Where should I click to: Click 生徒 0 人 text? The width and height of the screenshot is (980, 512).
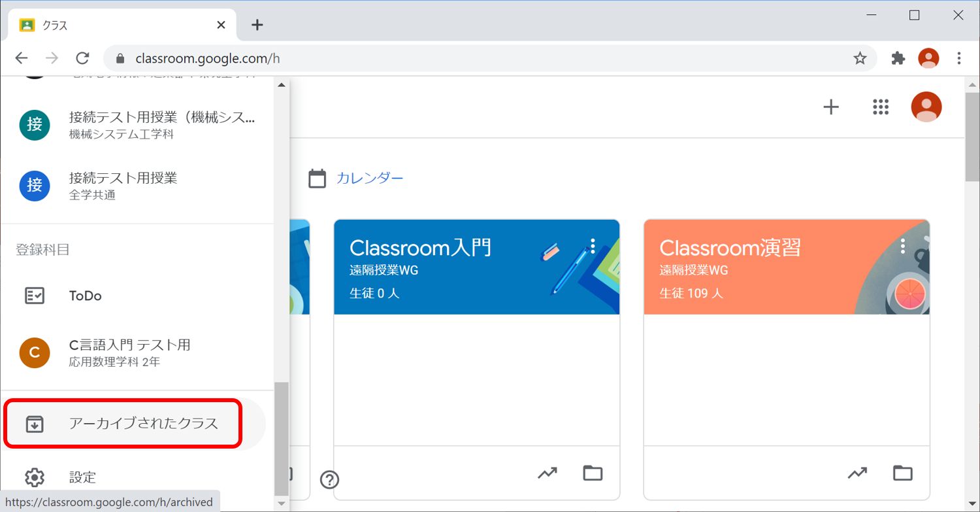(x=374, y=293)
